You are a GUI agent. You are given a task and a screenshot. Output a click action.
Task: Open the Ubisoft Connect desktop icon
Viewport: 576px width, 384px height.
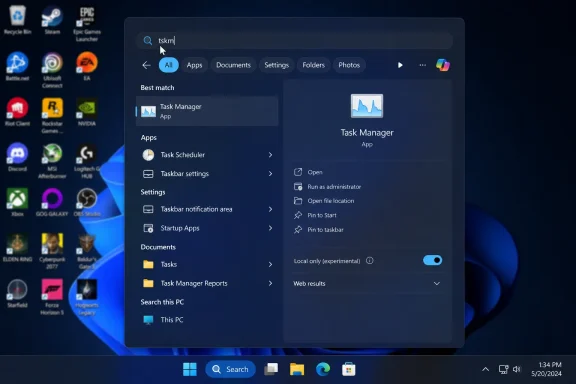point(52,70)
